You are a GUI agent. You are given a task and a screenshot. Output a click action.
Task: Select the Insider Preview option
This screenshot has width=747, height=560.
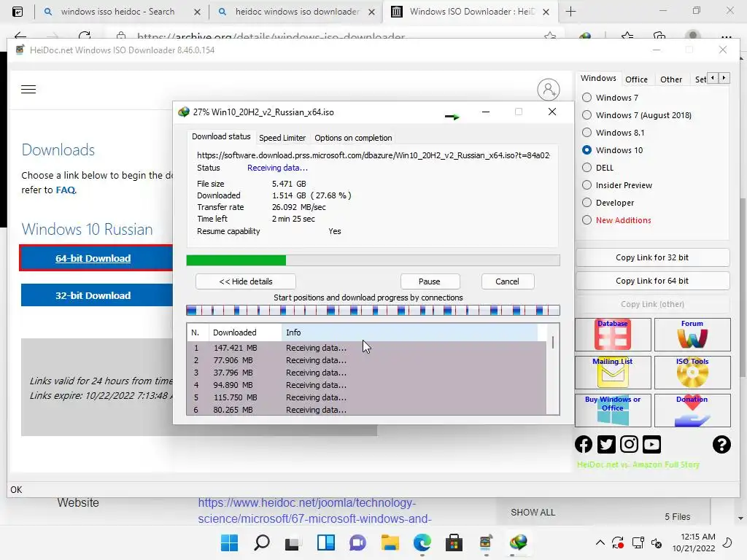coord(587,184)
